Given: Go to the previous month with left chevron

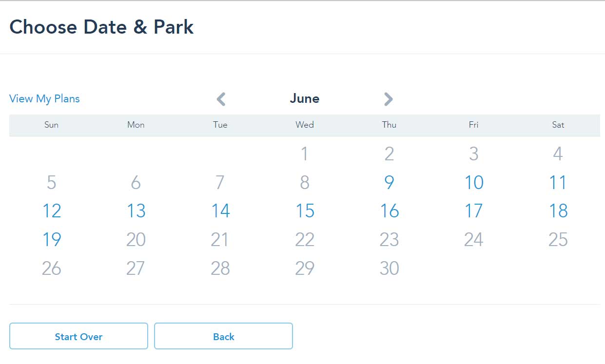Looking at the screenshot, I should [221, 99].
